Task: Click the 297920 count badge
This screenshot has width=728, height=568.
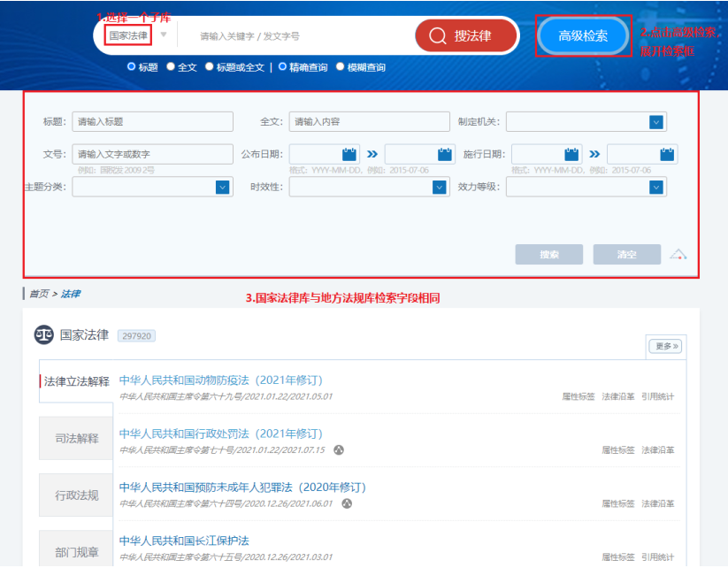Action: click(x=136, y=336)
